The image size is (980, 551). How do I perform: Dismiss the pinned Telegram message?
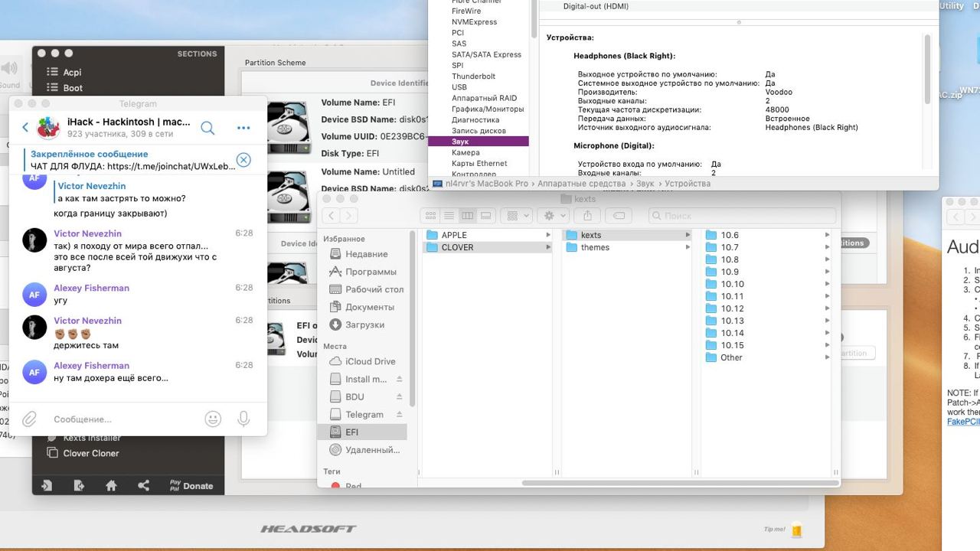tap(243, 159)
